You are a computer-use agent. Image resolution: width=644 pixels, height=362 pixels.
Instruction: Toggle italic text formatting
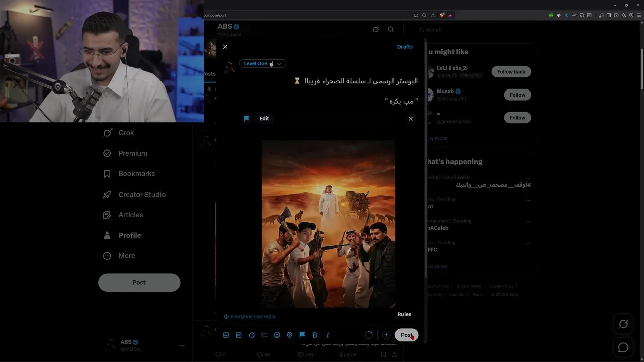[x=328, y=335]
